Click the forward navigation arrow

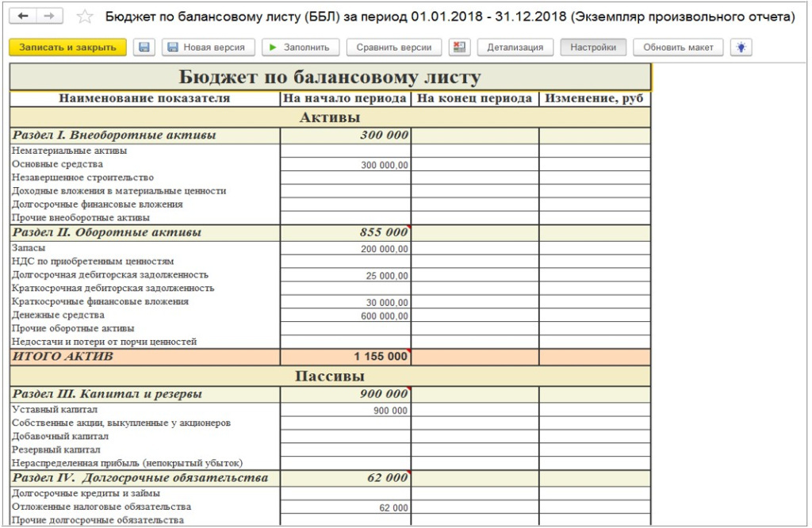50,16
